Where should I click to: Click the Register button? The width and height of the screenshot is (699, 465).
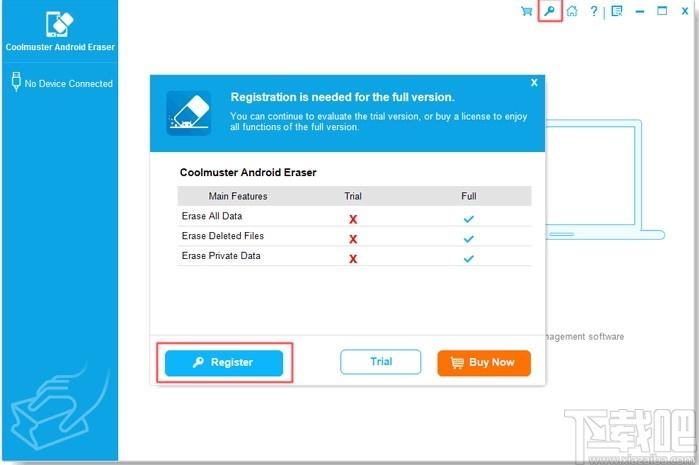pos(224,362)
